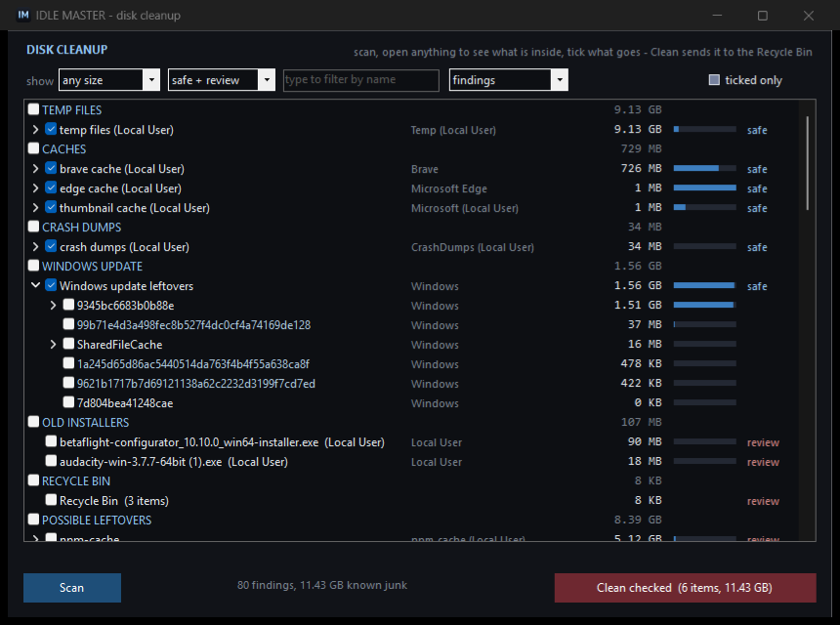The width and height of the screenshot is (840, 625).
Task: Untick edge cache checkbox
Action: (x=51, y=187)
